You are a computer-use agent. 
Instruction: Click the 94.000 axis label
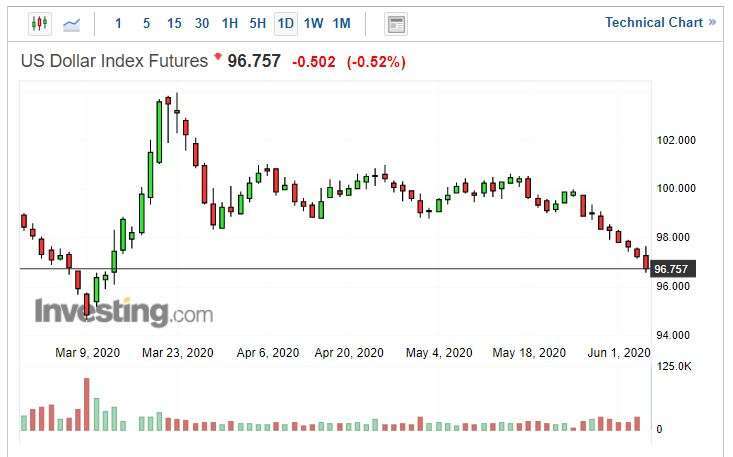click(x=673, y=335)
